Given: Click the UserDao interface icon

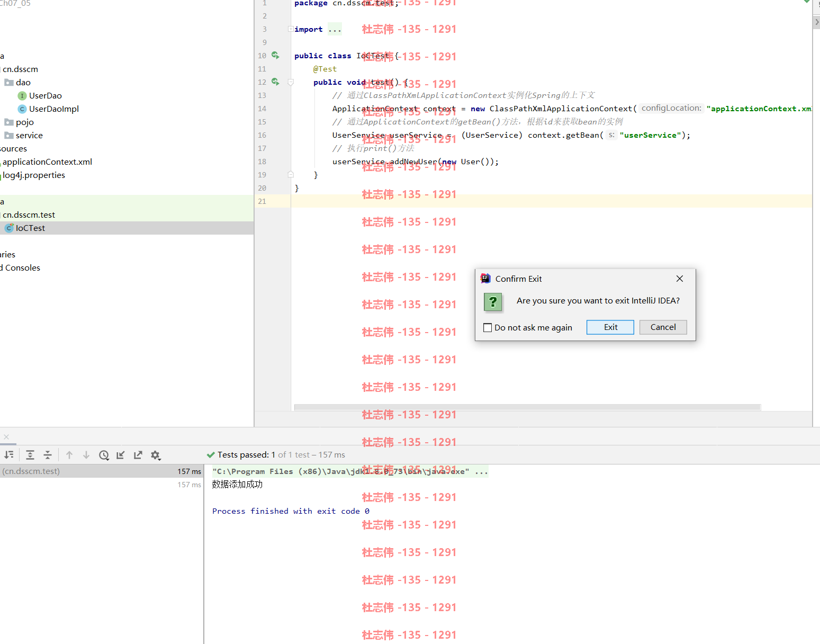Looking at the screenshot, I should click(x=22, y=96).
